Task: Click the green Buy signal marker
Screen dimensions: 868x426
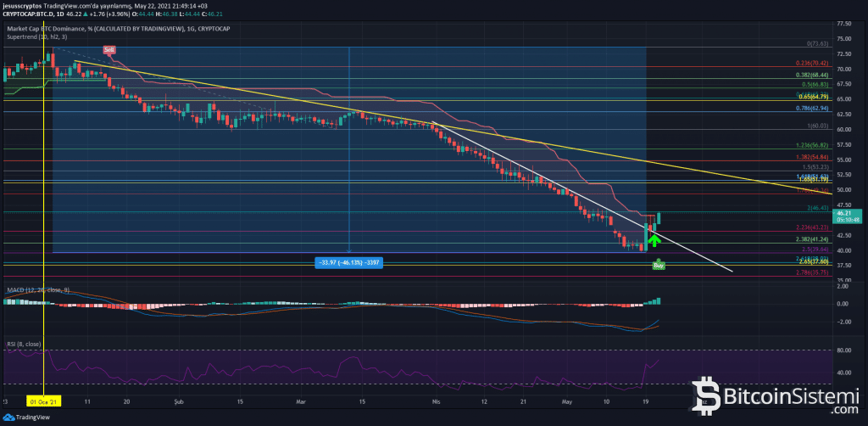Action: 658,266
